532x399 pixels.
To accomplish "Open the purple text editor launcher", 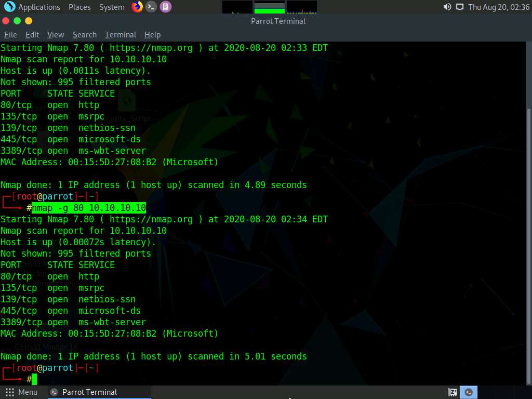I will coord(166,7).
